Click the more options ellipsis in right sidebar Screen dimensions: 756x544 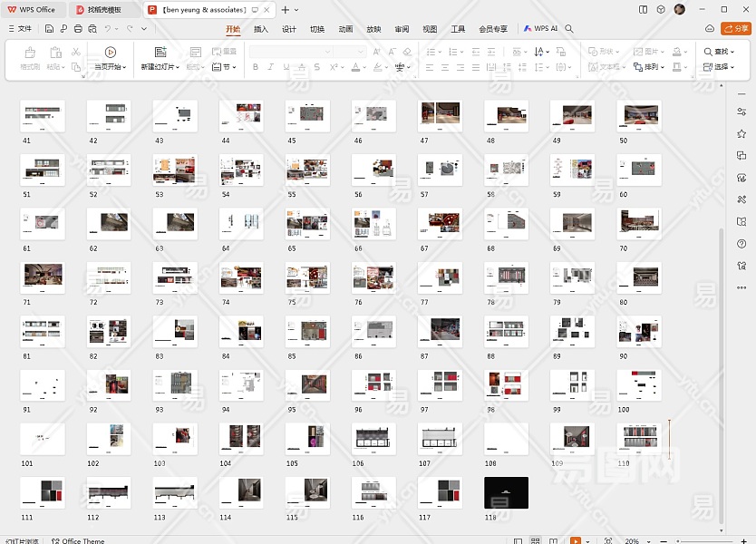[741, 287]
